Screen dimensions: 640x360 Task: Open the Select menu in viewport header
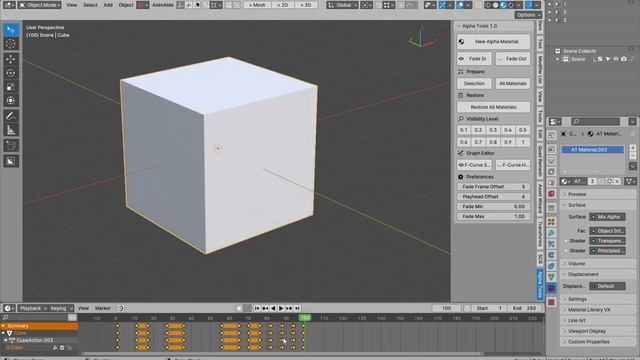click(90, 5)
